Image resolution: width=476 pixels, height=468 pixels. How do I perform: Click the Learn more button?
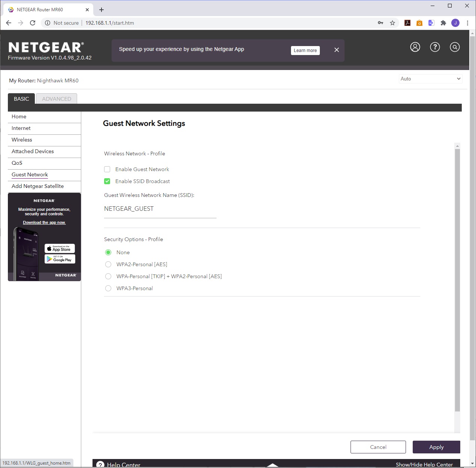(305, 51)
